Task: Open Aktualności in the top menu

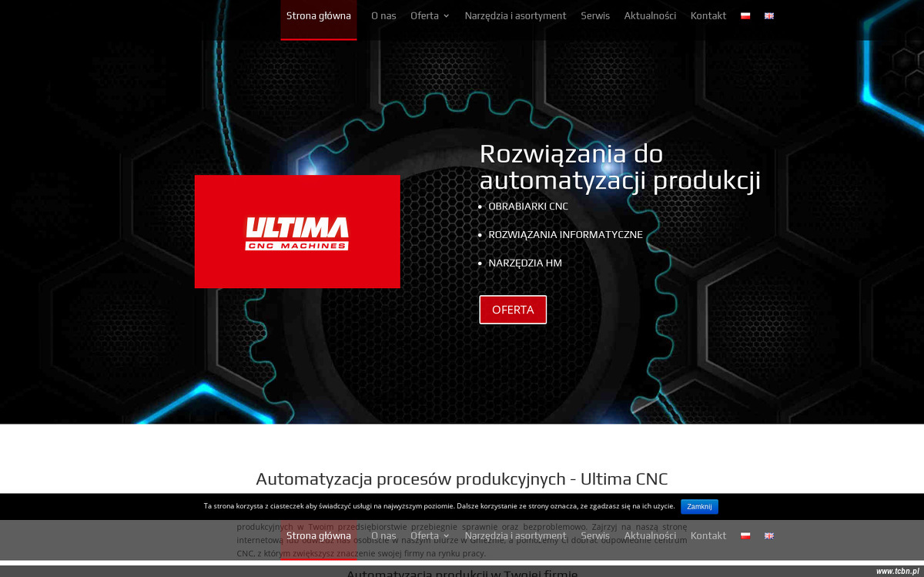Action: (x=650, y=15)
